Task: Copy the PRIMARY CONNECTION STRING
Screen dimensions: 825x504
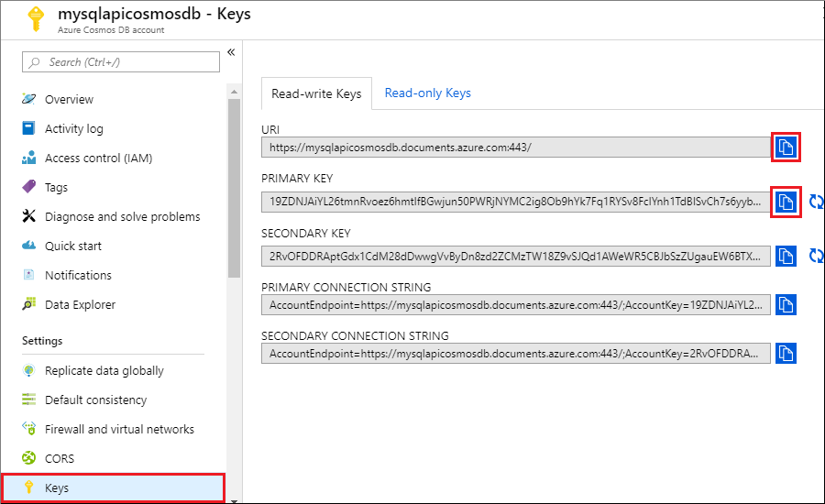Action: pos(786,304)
